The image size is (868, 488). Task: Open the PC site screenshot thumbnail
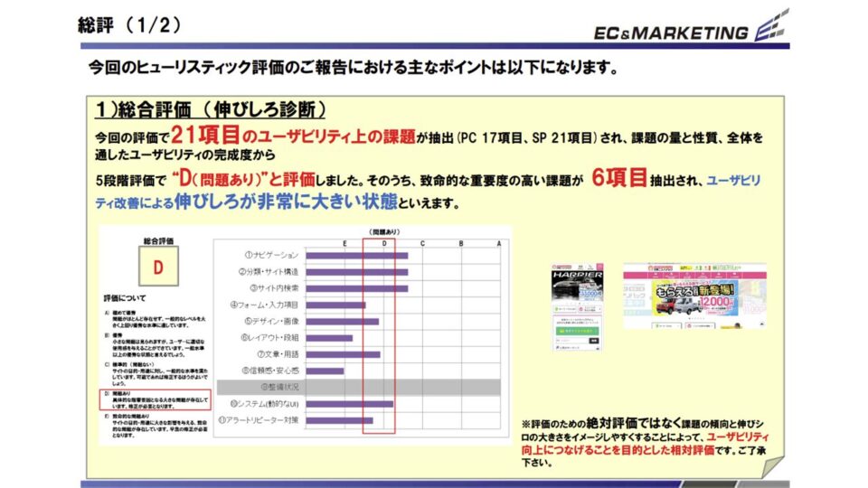[694, 296]
